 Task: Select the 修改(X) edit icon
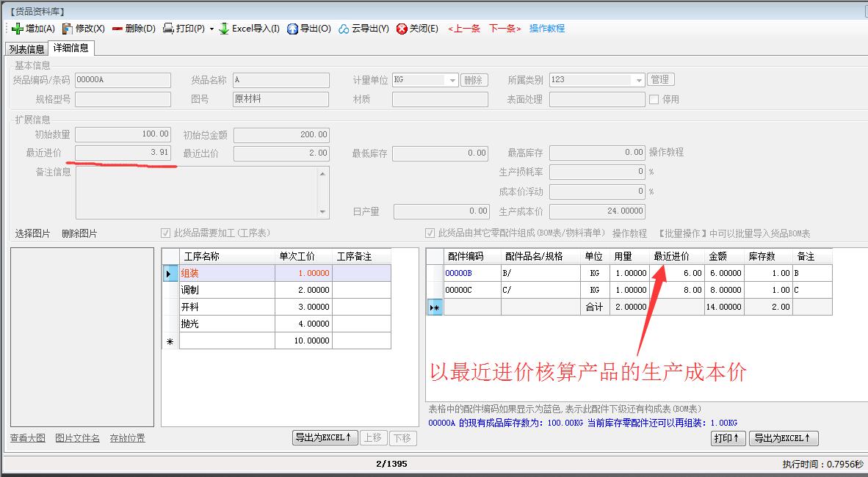66,29
